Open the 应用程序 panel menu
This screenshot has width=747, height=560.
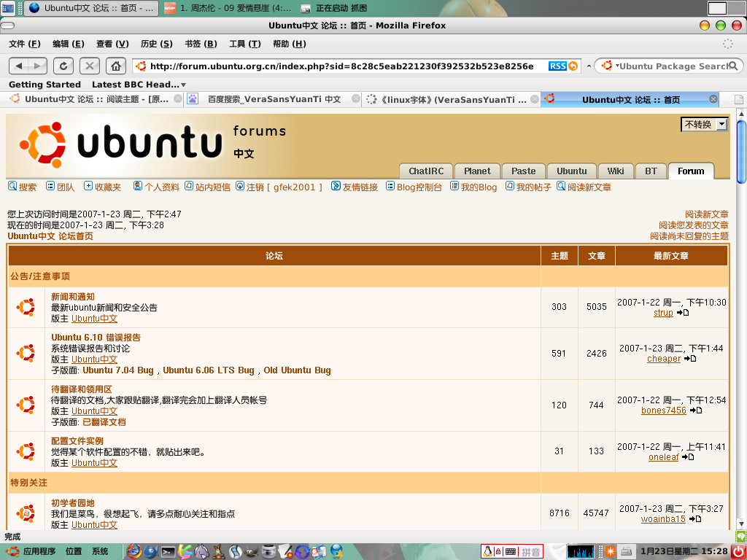tap(39, 551)
